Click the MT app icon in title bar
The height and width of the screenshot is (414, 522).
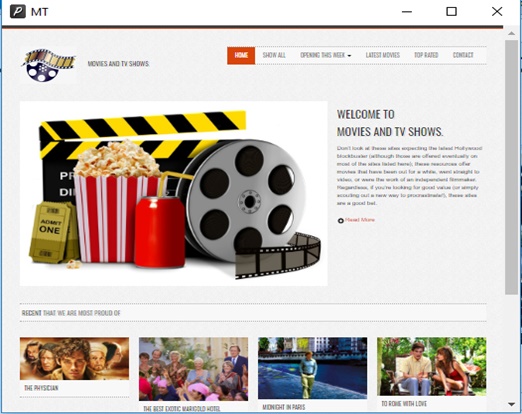[18, 12]
